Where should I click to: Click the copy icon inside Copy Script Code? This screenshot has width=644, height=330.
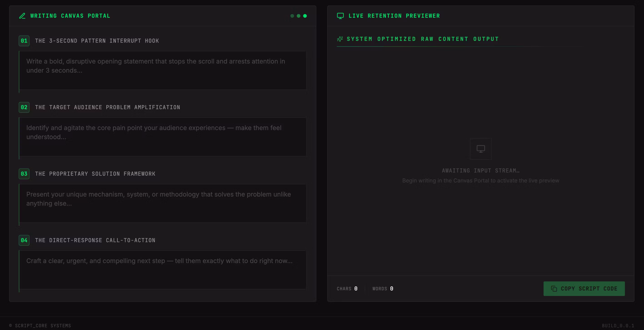click(x=554, y=288)
